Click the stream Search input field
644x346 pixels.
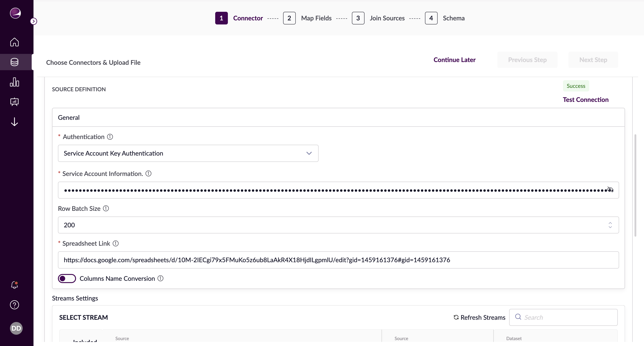(x=563, y=317)
